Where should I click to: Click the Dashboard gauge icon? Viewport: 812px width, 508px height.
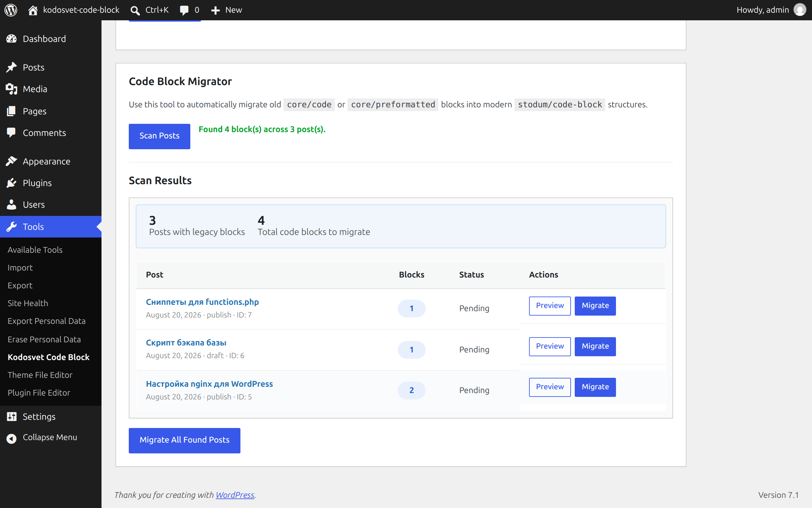coord(11,39)
